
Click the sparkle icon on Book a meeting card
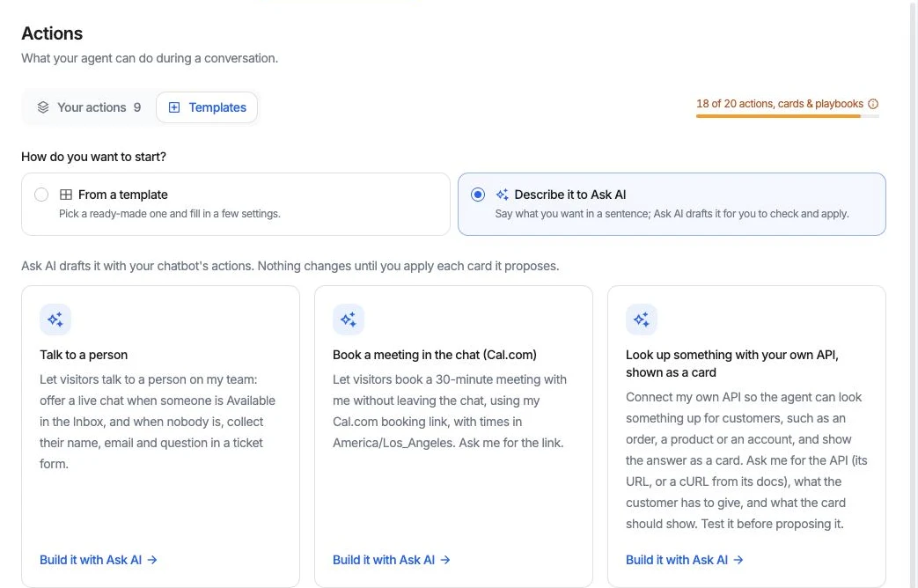click(x=349, y=320)
